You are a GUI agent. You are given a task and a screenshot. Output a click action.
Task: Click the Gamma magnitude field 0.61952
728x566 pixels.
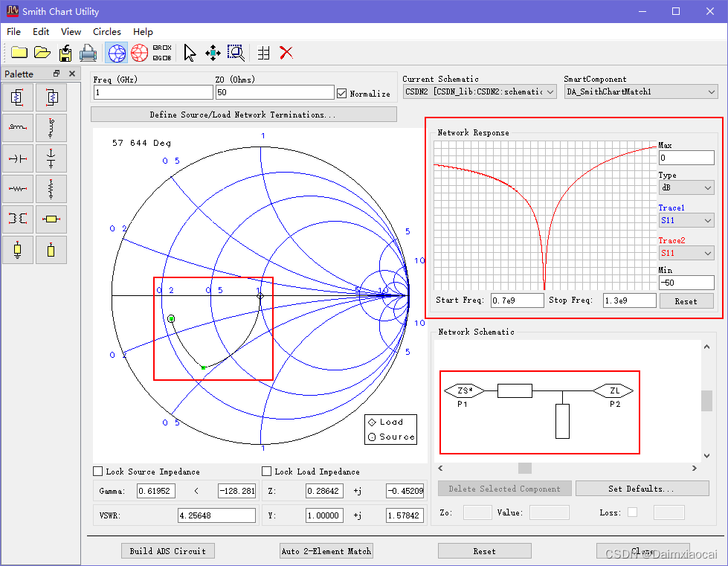click(156, 491)
